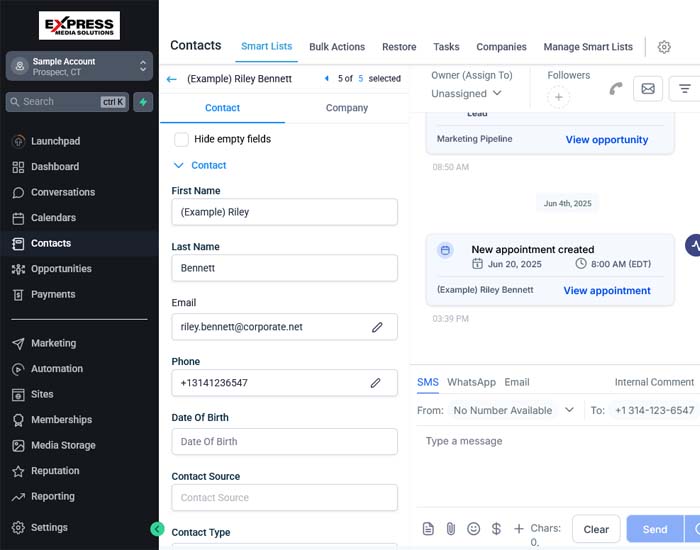Open the Restore tab
The image size is (700, 550).
tap(399, 47)
